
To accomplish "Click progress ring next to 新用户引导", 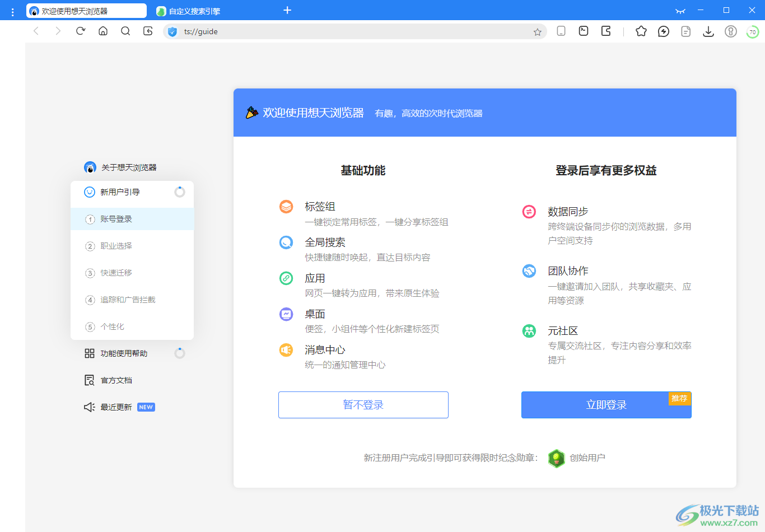I will click(x=180, y=192).
